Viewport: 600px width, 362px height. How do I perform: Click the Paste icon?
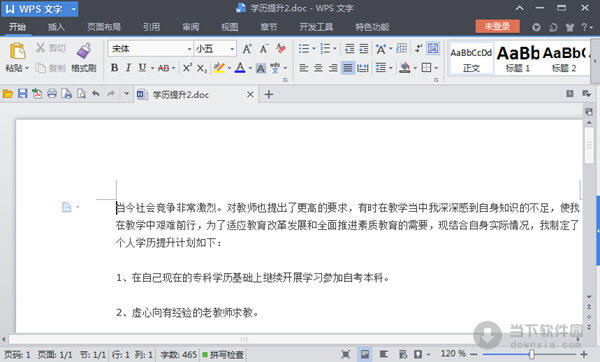(x=17, y=51)
